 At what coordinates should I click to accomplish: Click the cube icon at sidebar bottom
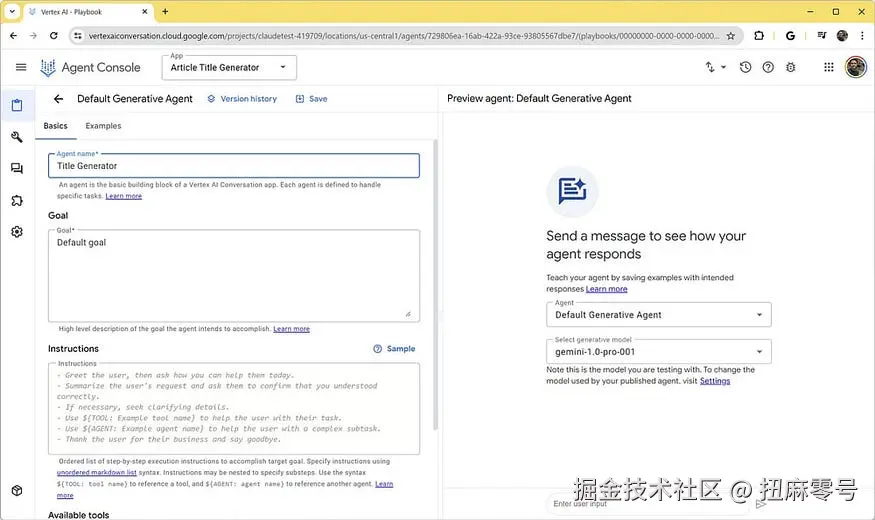(17, 490)
